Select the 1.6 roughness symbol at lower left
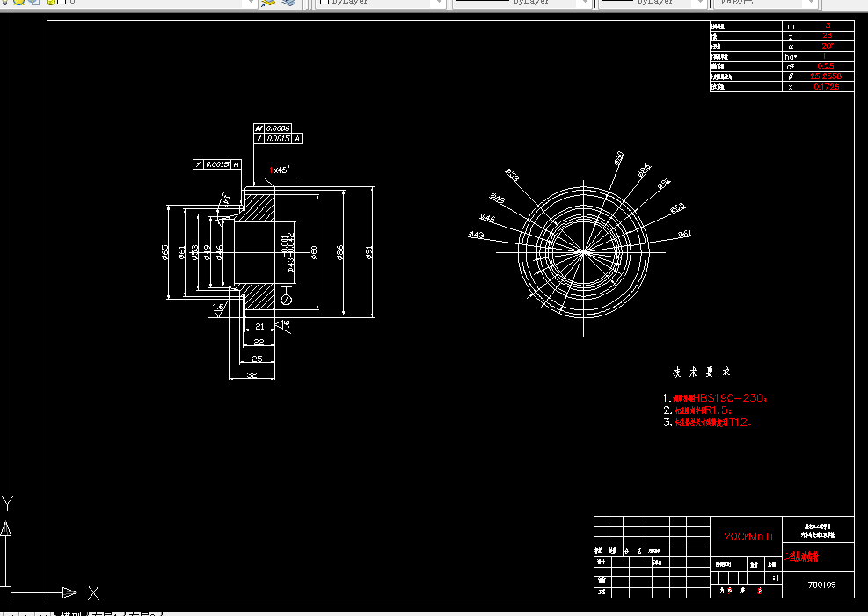 (x=219, y=308)
